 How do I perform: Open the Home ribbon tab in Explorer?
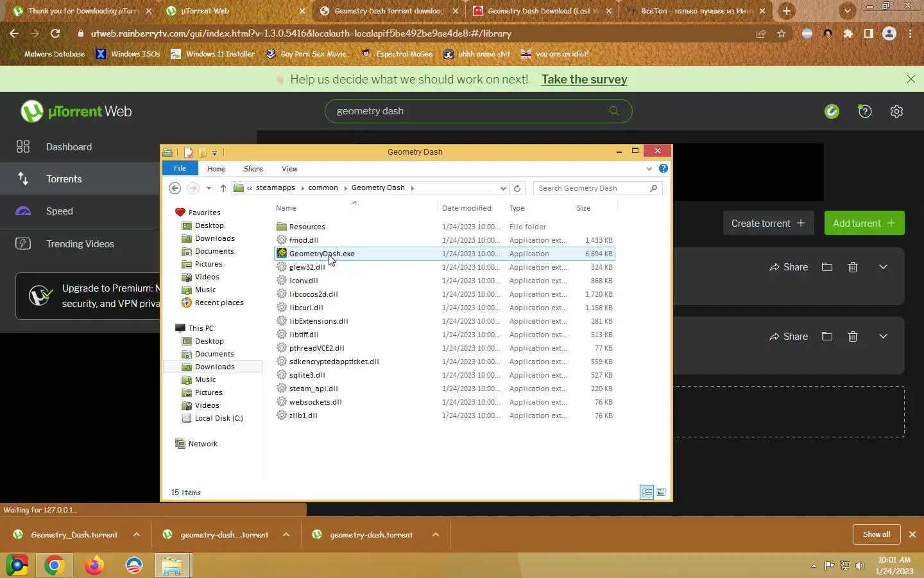(216, 169)
